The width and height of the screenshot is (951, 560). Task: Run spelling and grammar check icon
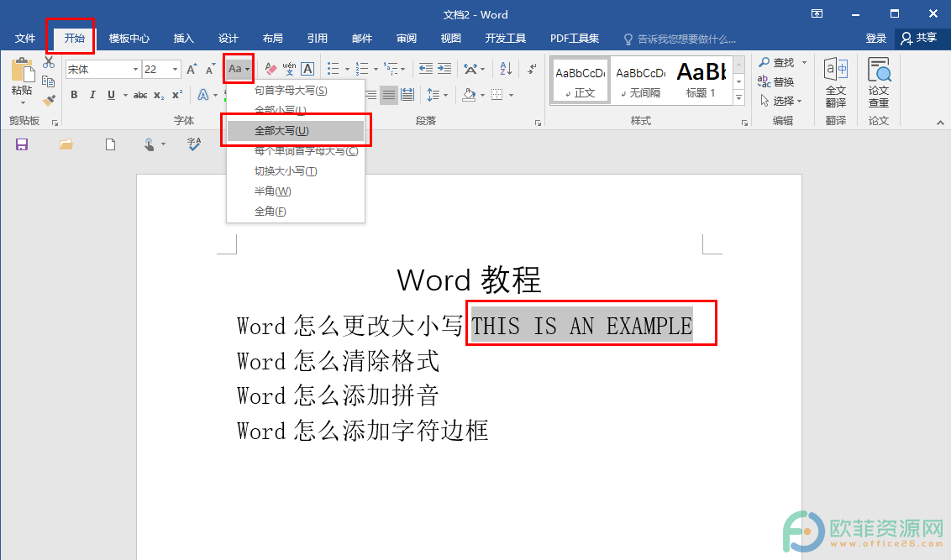point(194,144)
